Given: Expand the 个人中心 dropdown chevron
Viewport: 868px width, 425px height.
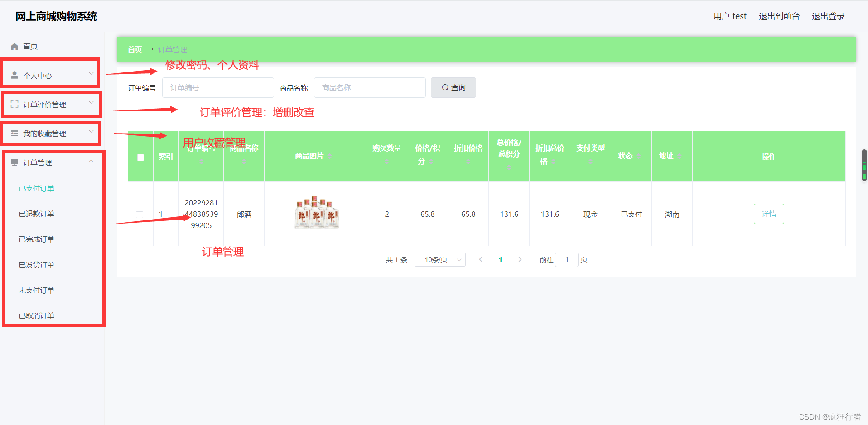Looking at the screenshot, I should coord(91,72).
